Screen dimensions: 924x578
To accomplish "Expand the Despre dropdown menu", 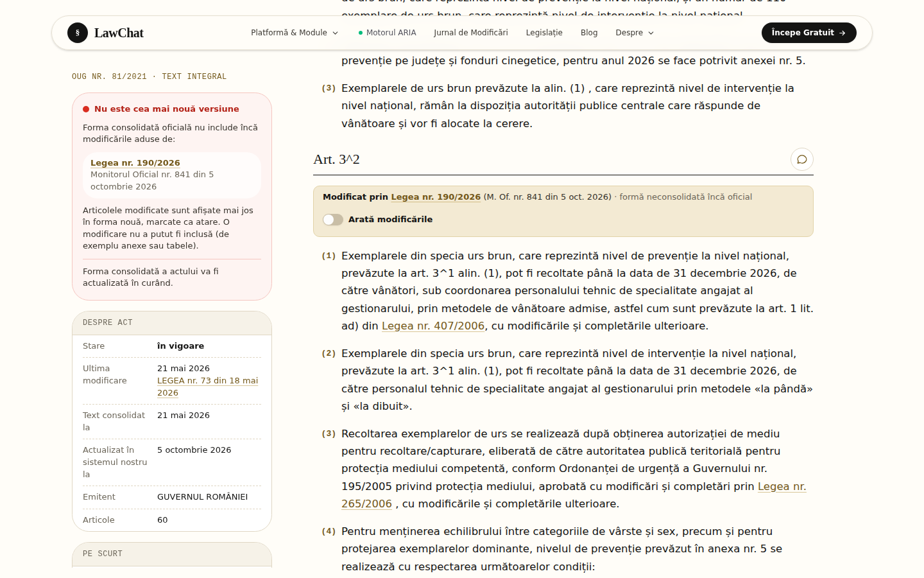I will click(x=635, y=33).
